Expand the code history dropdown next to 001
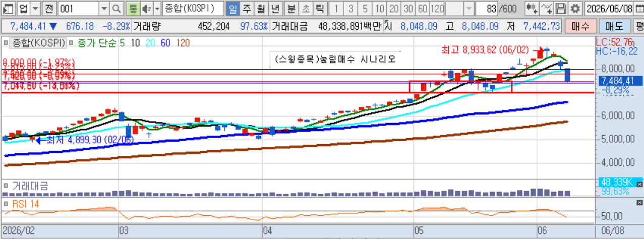The image size is (644, 239). pos(103,9)
